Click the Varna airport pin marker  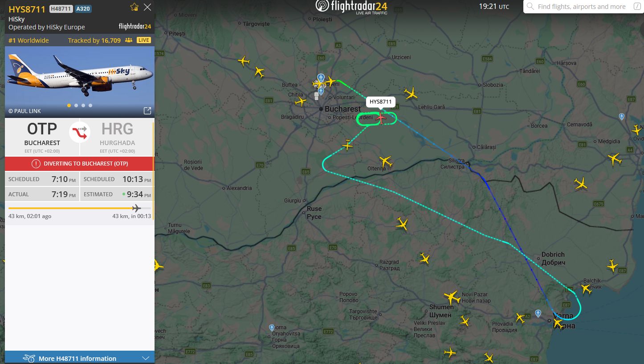click(538, 313)
